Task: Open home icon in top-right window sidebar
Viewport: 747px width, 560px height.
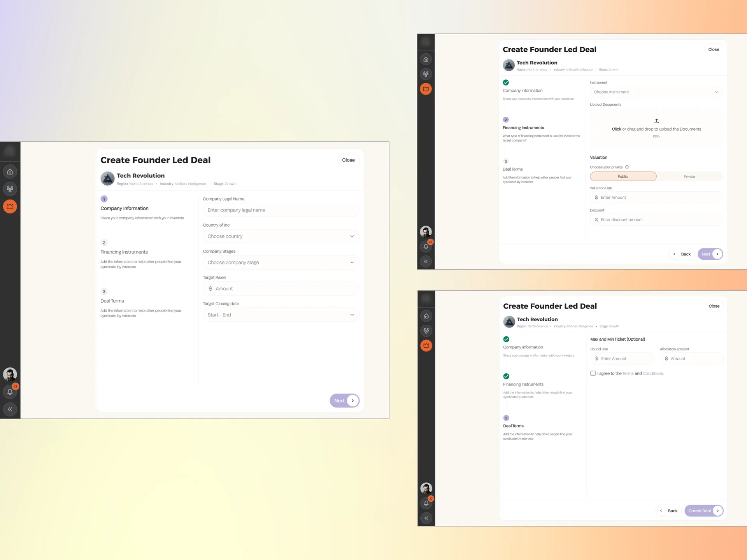Action: coord(426,59)
